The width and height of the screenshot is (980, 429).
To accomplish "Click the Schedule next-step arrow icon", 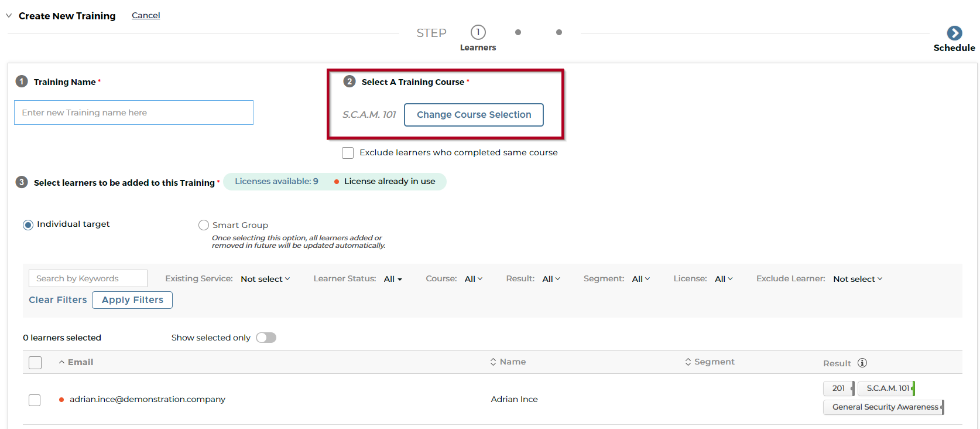I will tap(954, 33).
